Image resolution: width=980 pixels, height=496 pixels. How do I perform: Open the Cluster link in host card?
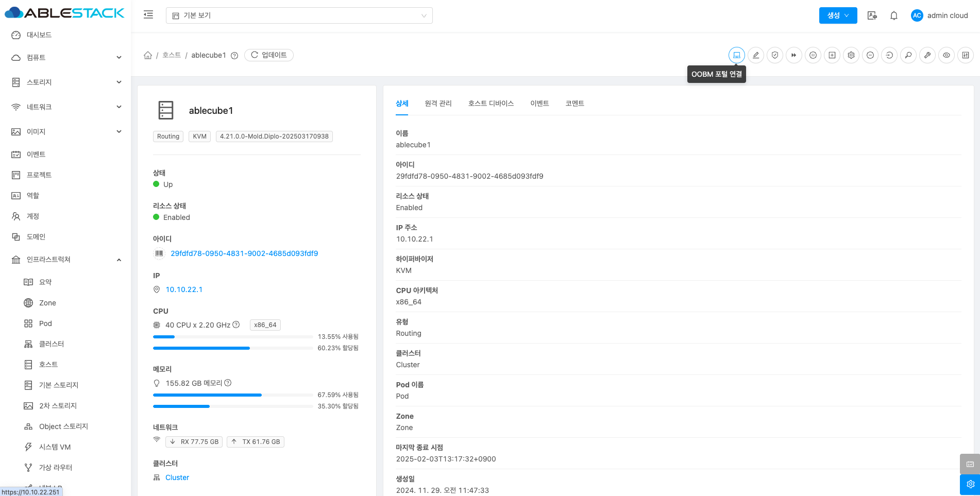(x=177, y=477)
